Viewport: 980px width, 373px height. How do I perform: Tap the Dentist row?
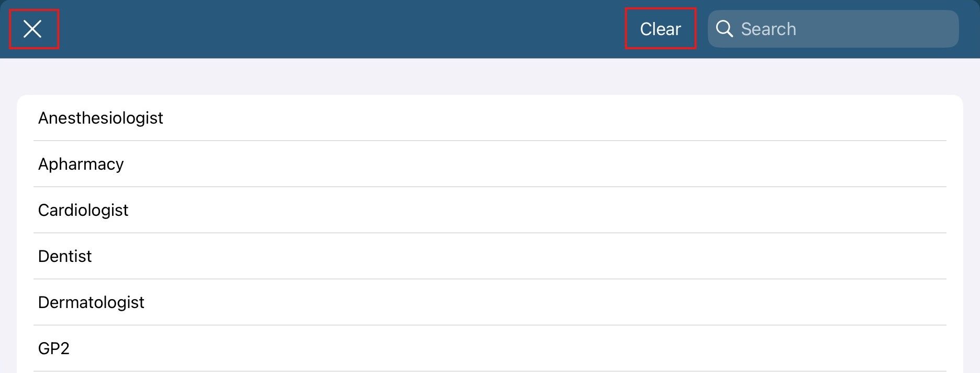(490, 256)
